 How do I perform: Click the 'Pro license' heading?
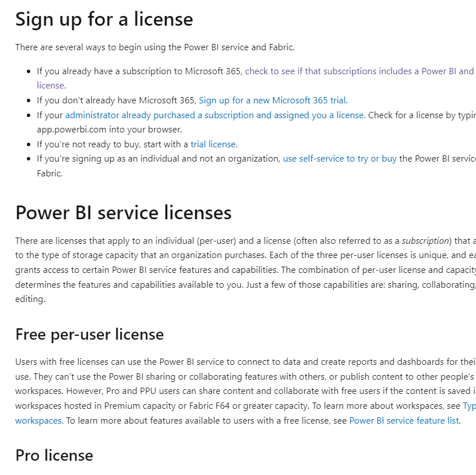pos(54,455)
